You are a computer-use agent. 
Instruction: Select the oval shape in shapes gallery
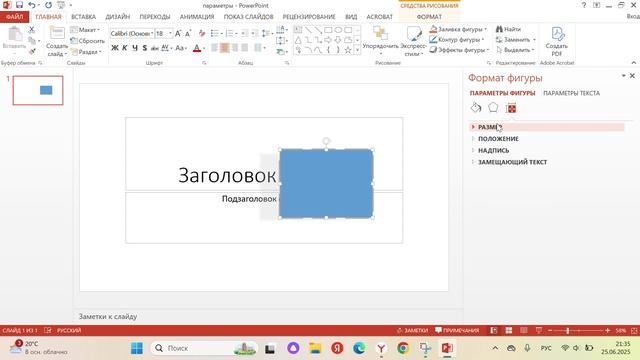click(x=338, y=30)
